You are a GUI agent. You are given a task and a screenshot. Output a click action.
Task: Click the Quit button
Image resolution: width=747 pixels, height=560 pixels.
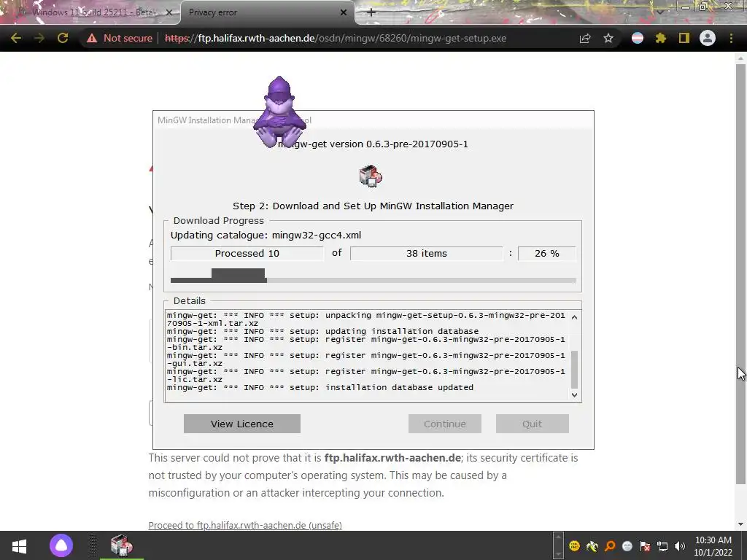[532, 424]
